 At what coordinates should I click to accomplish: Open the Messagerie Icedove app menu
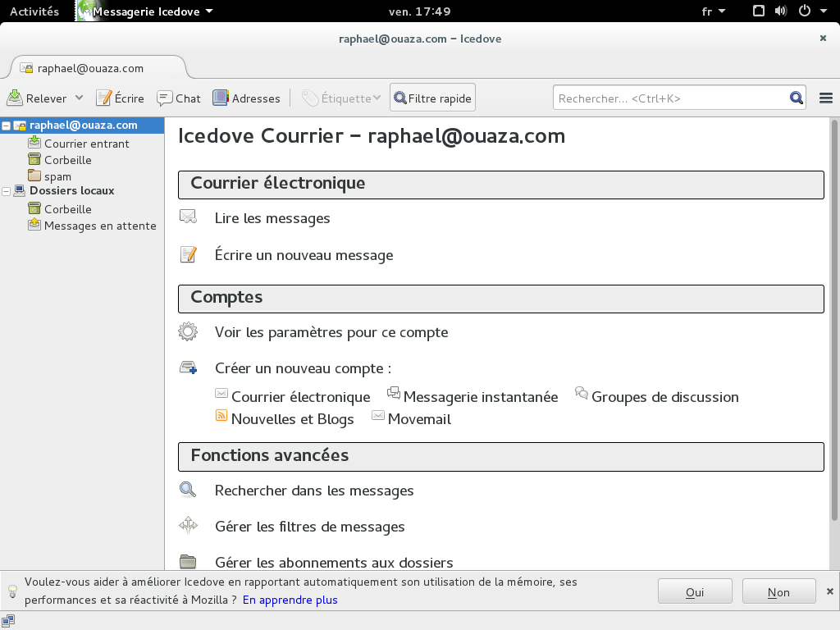click(145, 11)
